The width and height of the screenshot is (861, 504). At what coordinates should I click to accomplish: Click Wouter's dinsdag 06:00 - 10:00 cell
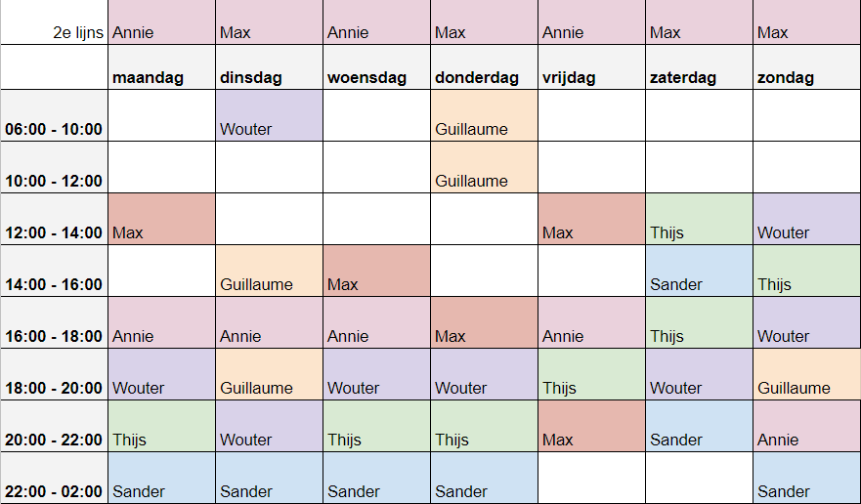[x=269, y=116]
